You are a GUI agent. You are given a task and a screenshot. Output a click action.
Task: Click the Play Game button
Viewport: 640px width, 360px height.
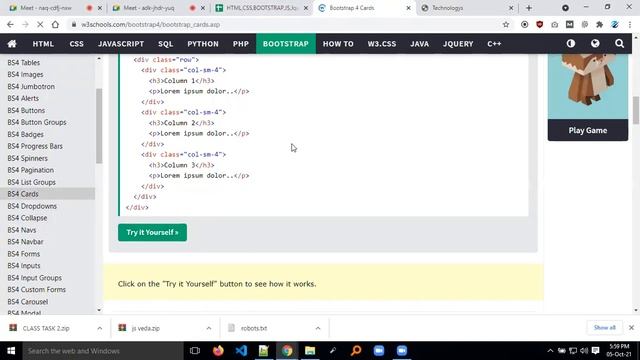click(588, 130)
